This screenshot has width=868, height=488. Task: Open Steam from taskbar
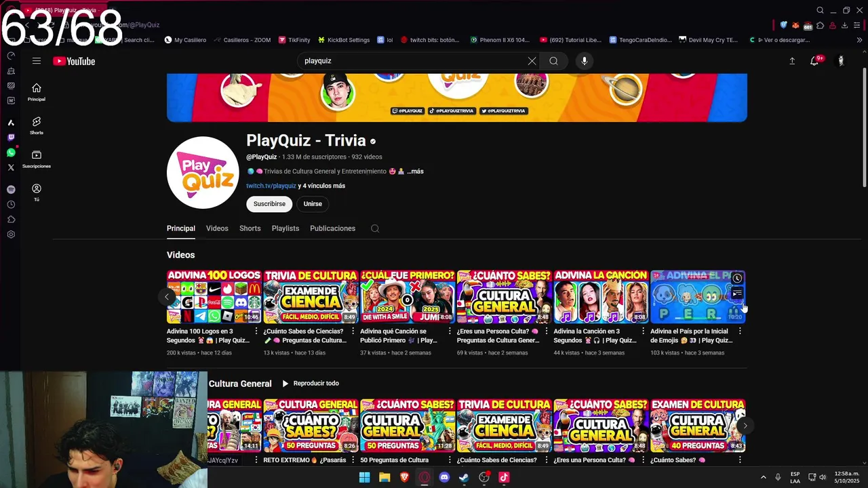click(x=464, y=477)
